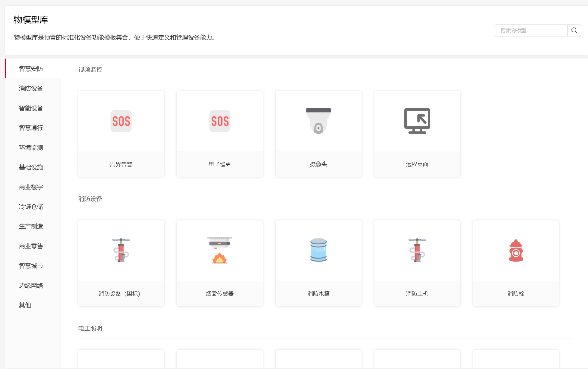The image size is (588, 369).
Task: Click the 消防设备（国标）card label
Action: [120, 294]
